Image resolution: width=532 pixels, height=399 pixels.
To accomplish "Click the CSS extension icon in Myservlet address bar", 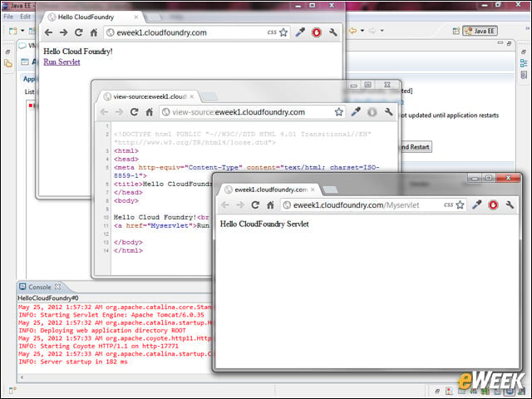I will [448, 205].
